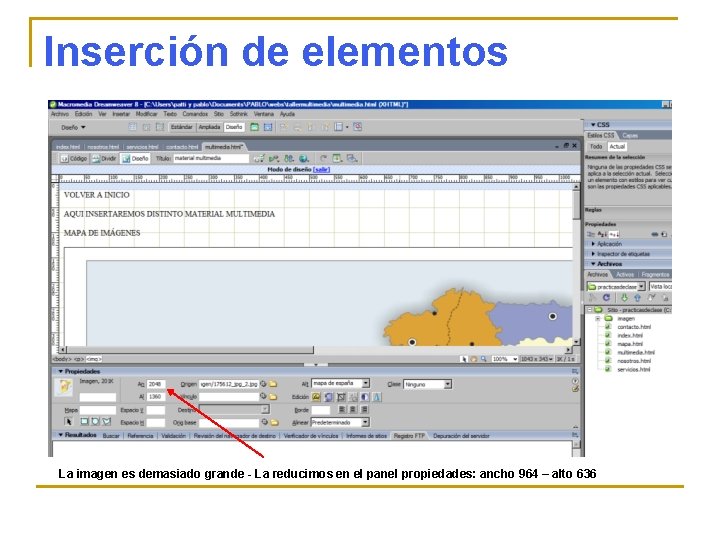Expand the Inspector de etiquetas panel
Image resolution: width=720 pixels, height=540 pixels.
click(593, 254)
